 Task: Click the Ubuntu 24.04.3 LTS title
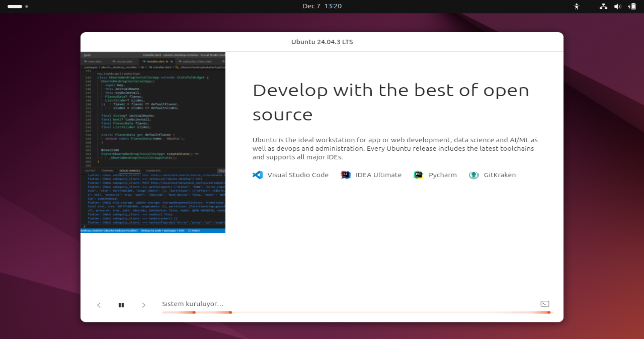[x=322, y=42]
